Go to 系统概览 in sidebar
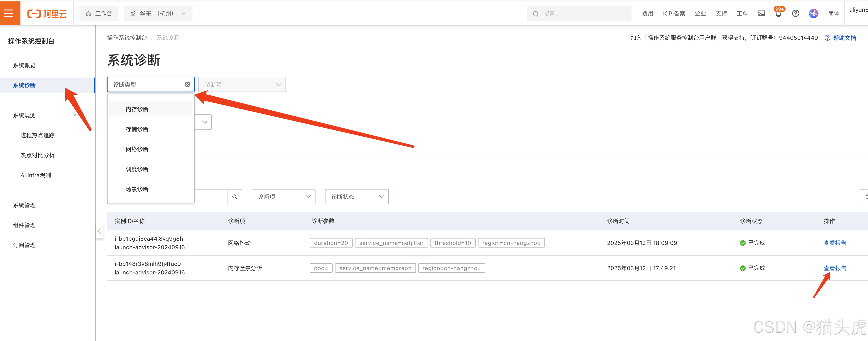The width and height of the screenshot is (868, 341). click(24, 65)
